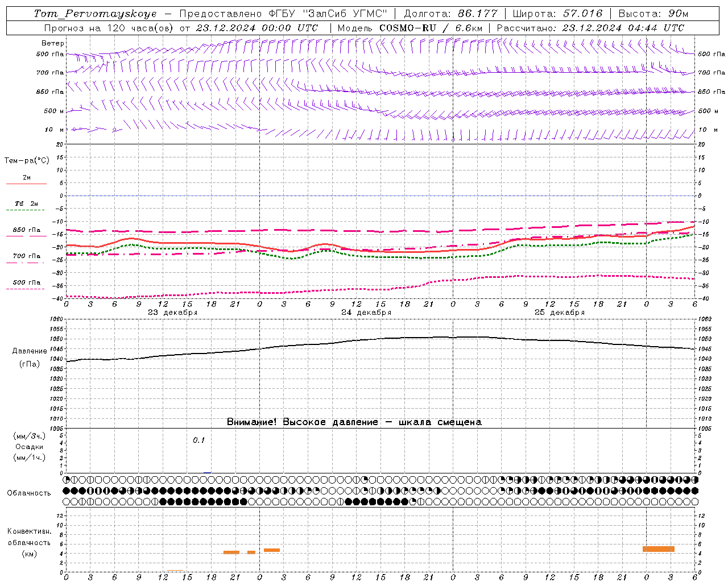Click '700 гПа' on wind panel left axis

click(x=50, y=73)
